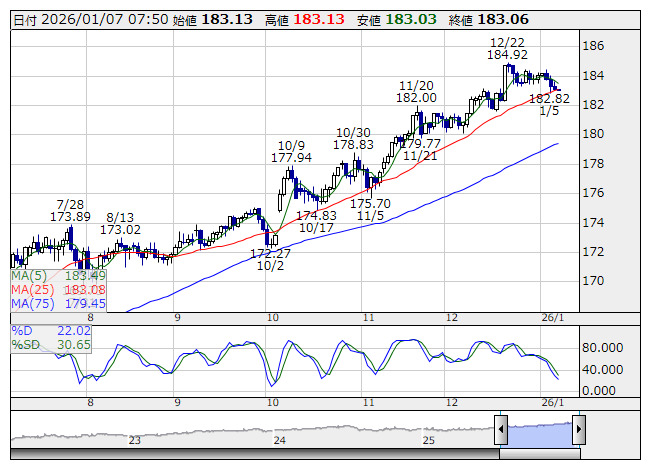Click the MA(5) legend label
Image resolution: width=653 pixels, height=470 pixels.
pos(30,275)
